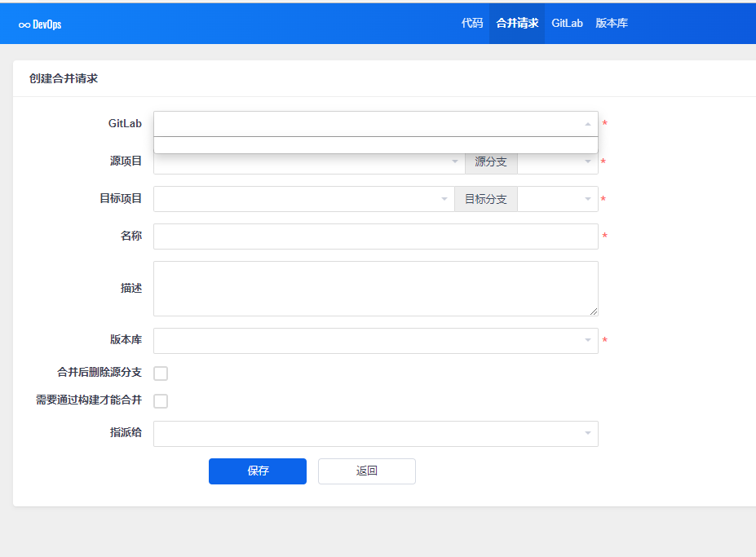
Task: Collapse the GitLab dropdown arrow
Action: (587, 124)
